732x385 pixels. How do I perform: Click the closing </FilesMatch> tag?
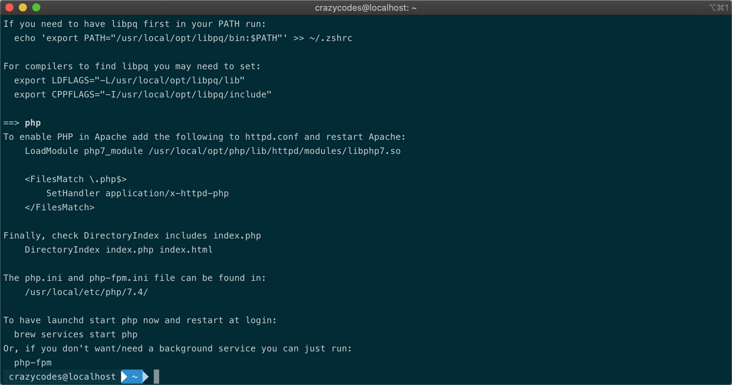click(x=59, y=207)
